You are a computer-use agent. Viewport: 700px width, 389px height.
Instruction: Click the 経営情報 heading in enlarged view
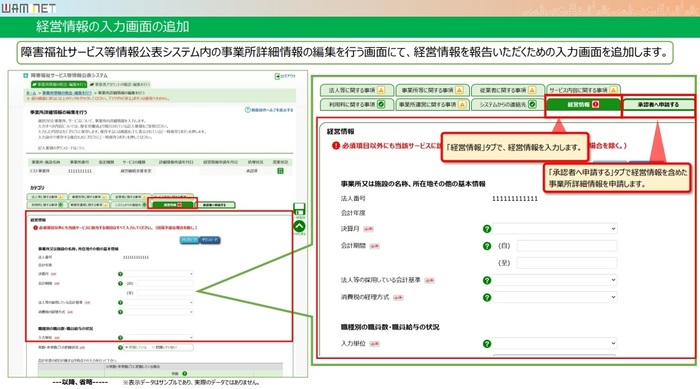[x=340, y=131]
